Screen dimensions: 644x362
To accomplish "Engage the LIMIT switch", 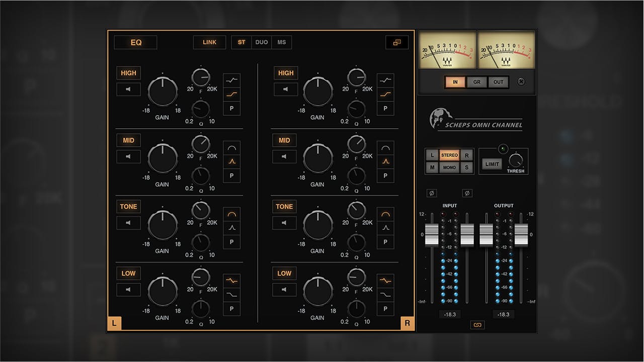I will tap(492, 163).
